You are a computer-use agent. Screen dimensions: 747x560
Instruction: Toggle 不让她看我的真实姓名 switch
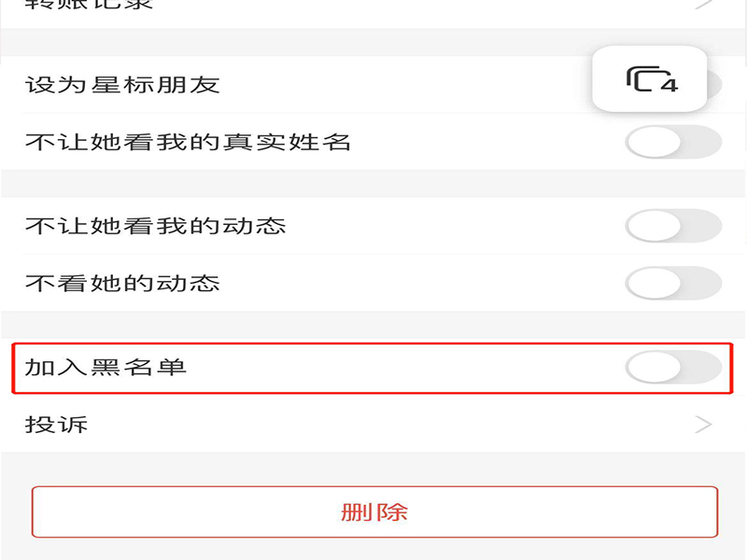(672, 142)
